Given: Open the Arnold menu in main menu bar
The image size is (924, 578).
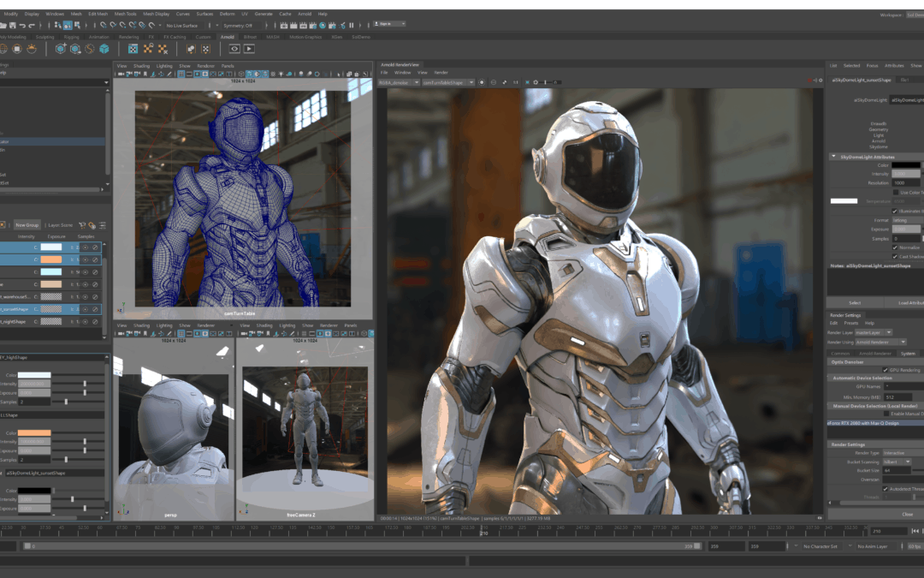Looking at the screenshot, I should click(x=305, y=14).
